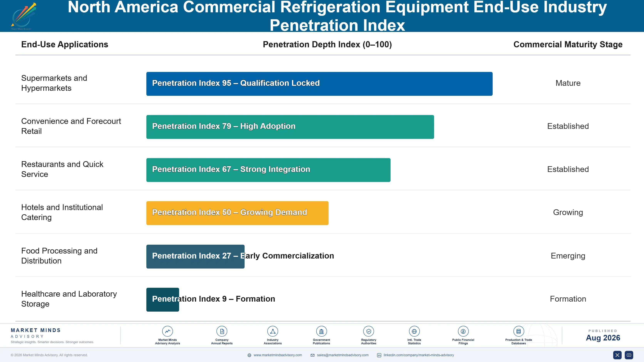The image size is (644, 362).
Task: Select Supermarkets and Hypermarkets row label
Action: pos(54,83)
